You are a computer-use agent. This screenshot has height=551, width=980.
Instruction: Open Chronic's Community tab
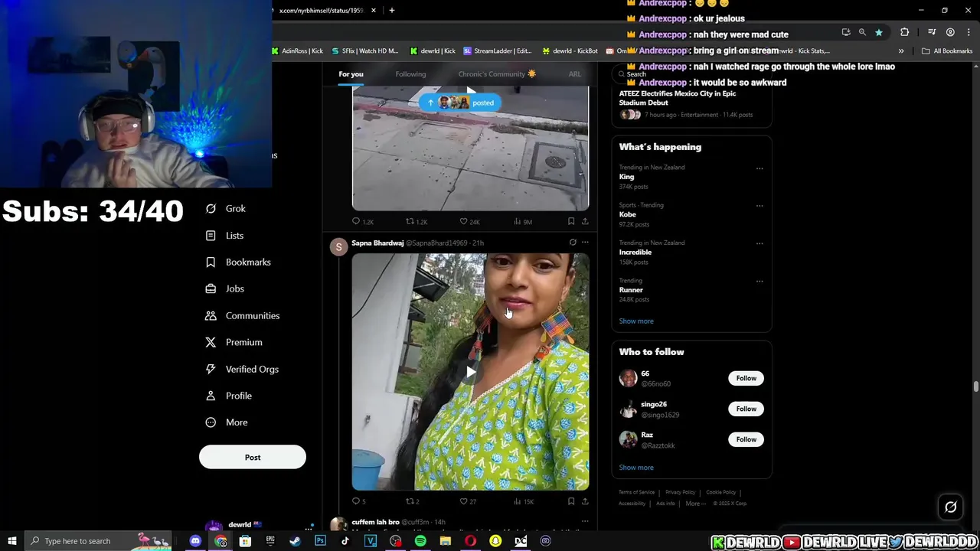[x=497, y=74]
